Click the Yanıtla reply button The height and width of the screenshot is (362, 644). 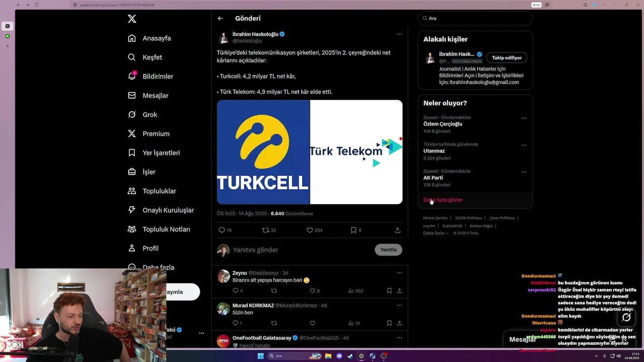tap(388, 250)
